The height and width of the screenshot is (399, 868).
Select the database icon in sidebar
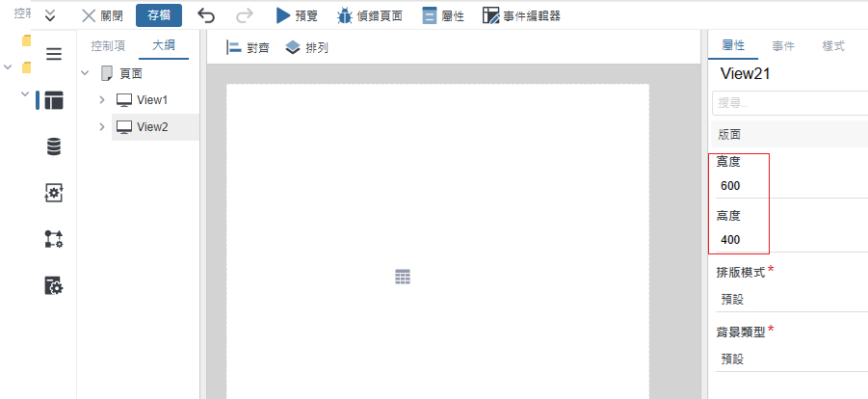pos(54,146)
